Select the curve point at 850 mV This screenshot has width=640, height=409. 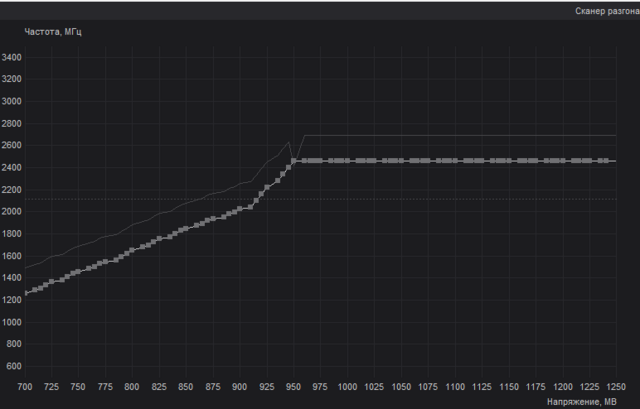point(186,228)
